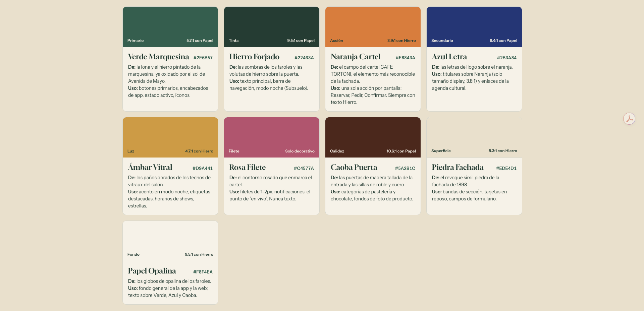This screenshot has width=644, height=311.
Task: Click the Acrobat PDF floating icon
Action: tap(629, 119)
